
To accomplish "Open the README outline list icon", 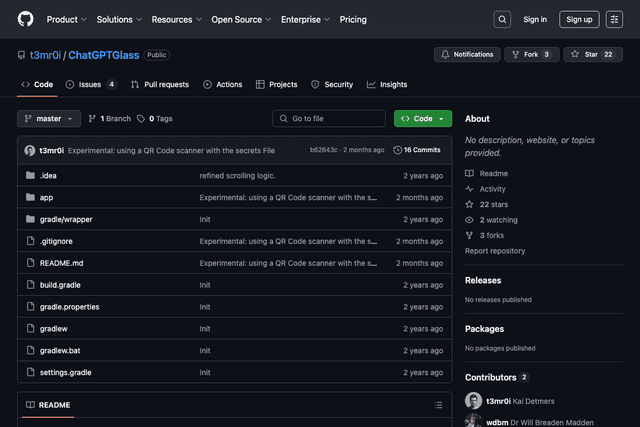I will (x=438, y=405).
